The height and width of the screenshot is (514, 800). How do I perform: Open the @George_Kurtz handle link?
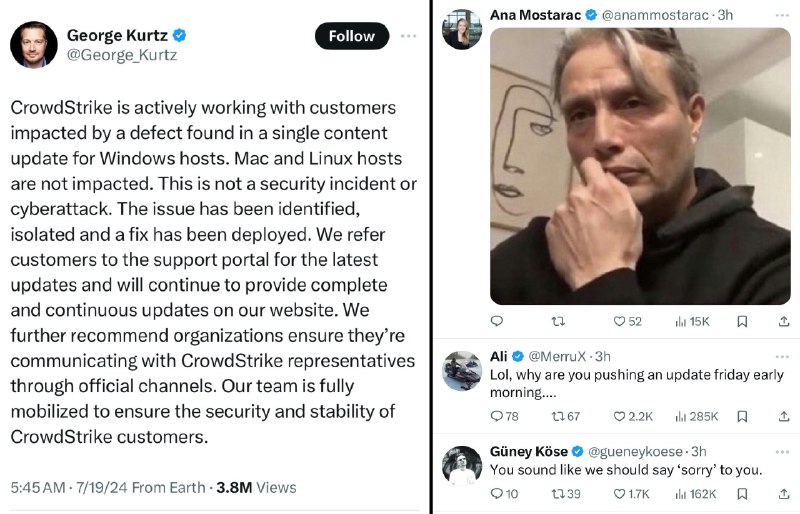click(x=121, y=56)
